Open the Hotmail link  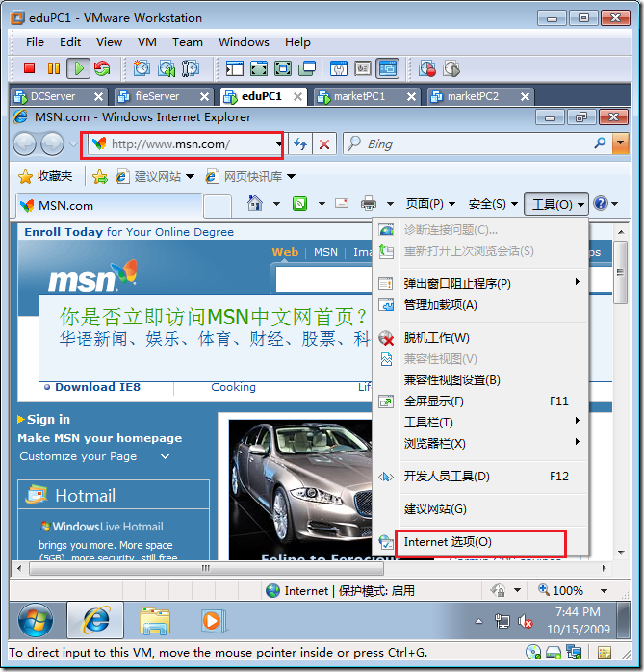pos(86,496)
